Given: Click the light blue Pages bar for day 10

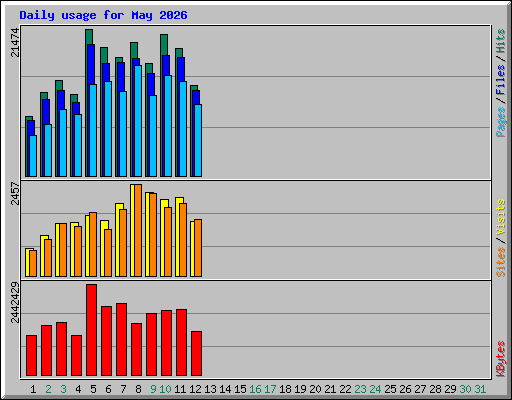Looking at the screenshot, I should [168, 126].
